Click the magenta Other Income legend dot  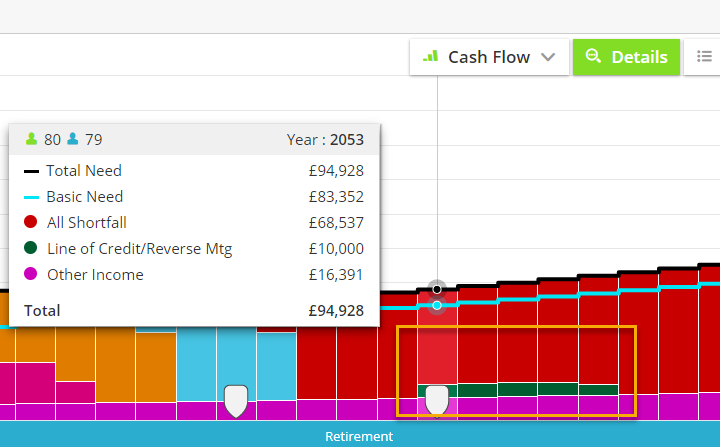(31, 274)
